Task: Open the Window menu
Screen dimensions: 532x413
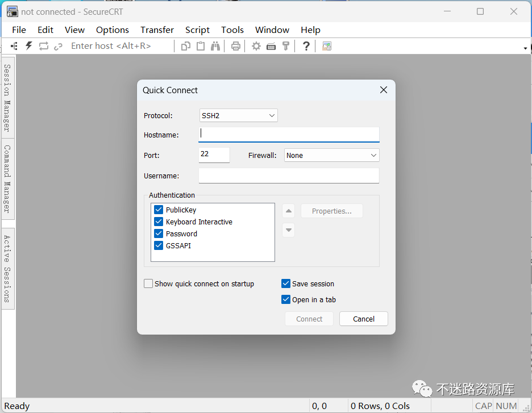Action: point(272,30)
